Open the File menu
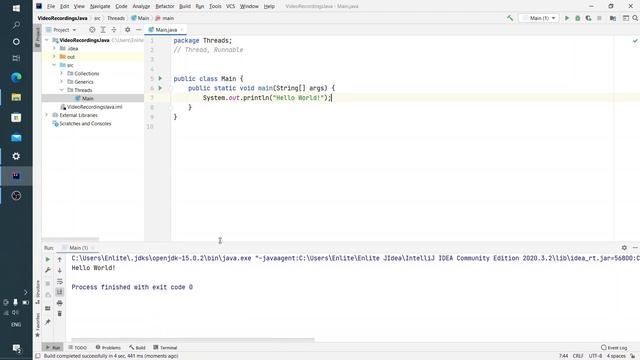 (51, 6)
